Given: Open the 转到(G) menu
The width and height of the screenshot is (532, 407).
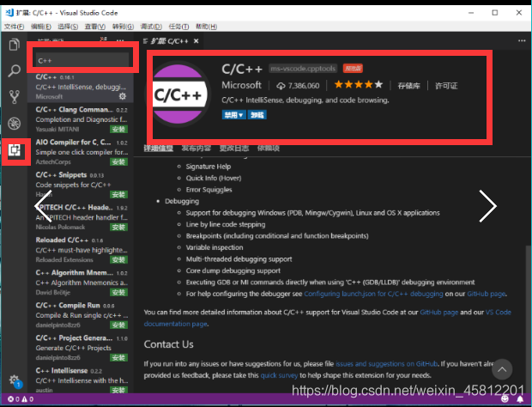Looking at the screenshot, I should point(123,27).
